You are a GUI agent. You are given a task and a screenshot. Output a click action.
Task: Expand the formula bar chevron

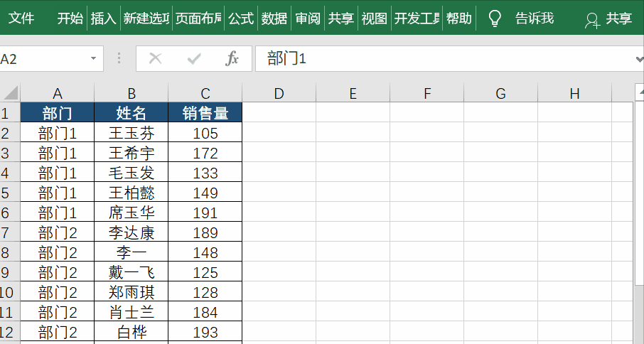(639, 59)
